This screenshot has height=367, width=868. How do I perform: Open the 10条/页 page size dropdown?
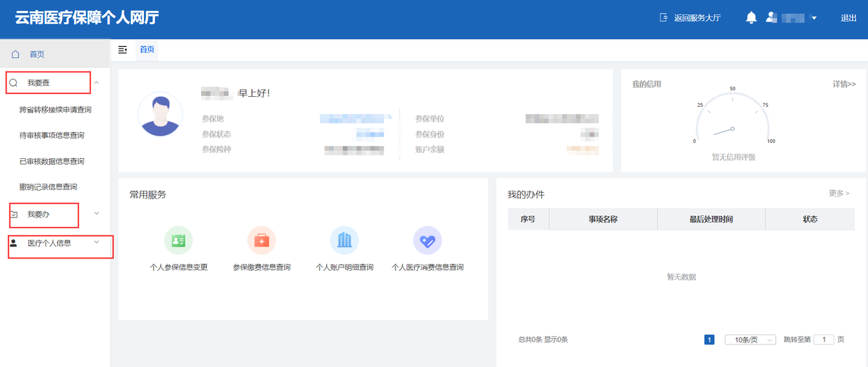coord(750,340)
